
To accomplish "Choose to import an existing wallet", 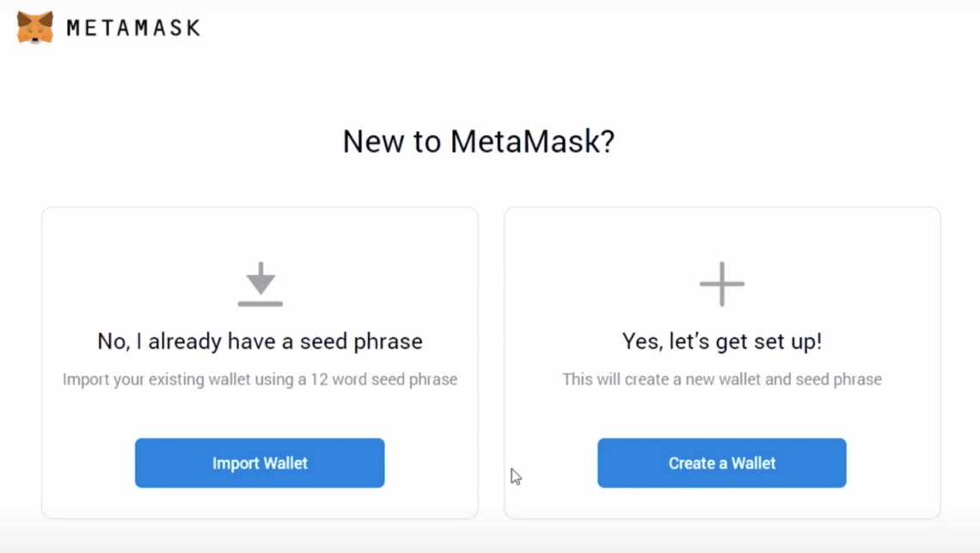I will [260, 463].
